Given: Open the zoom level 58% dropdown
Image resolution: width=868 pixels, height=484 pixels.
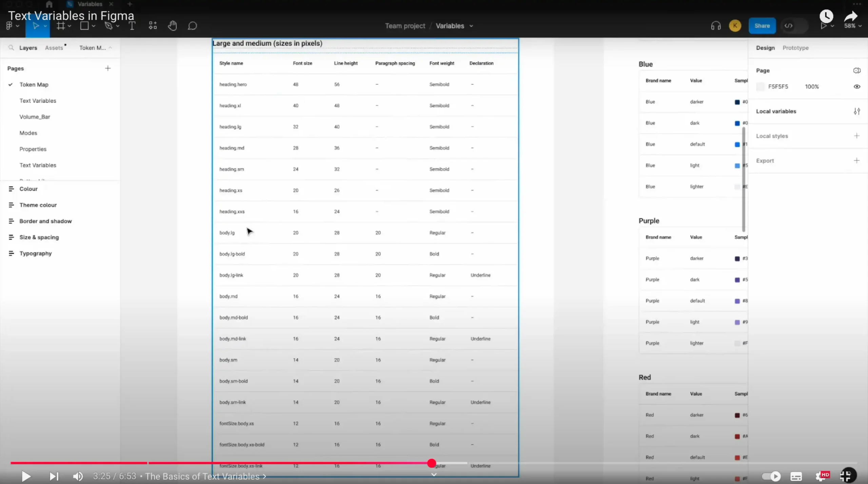Looking at the screenshot, I should tap(853, 26).
